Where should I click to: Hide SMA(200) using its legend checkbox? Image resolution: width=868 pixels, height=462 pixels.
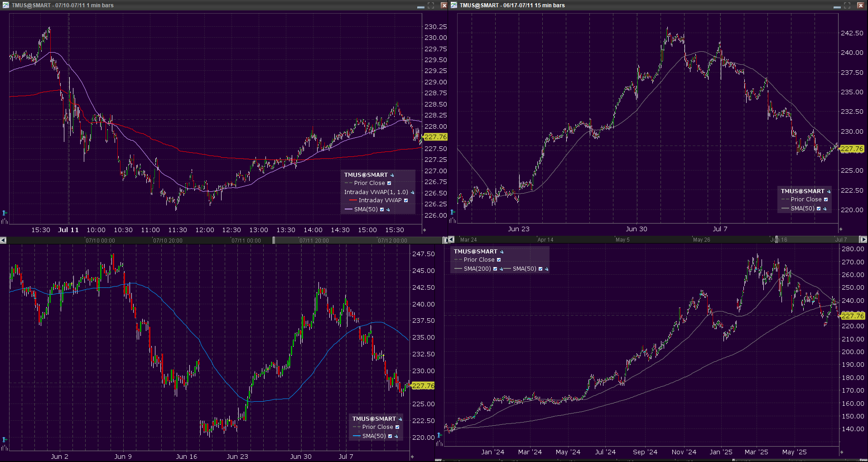coord(495,269)
